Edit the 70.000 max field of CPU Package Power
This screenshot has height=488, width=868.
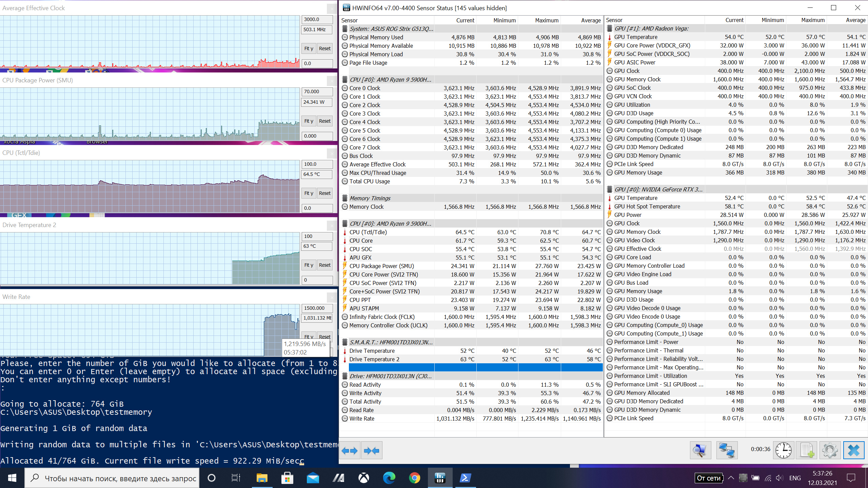click(317, 91)
